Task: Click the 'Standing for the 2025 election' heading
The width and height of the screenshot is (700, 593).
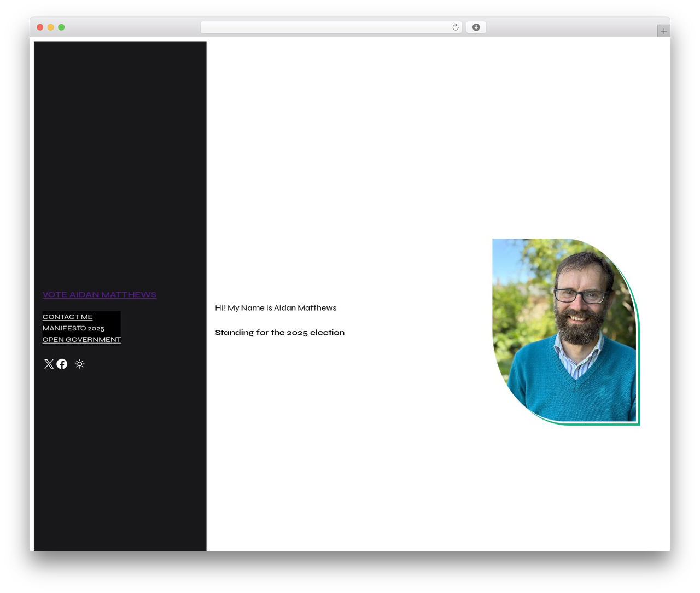Action: coord(279,333)
